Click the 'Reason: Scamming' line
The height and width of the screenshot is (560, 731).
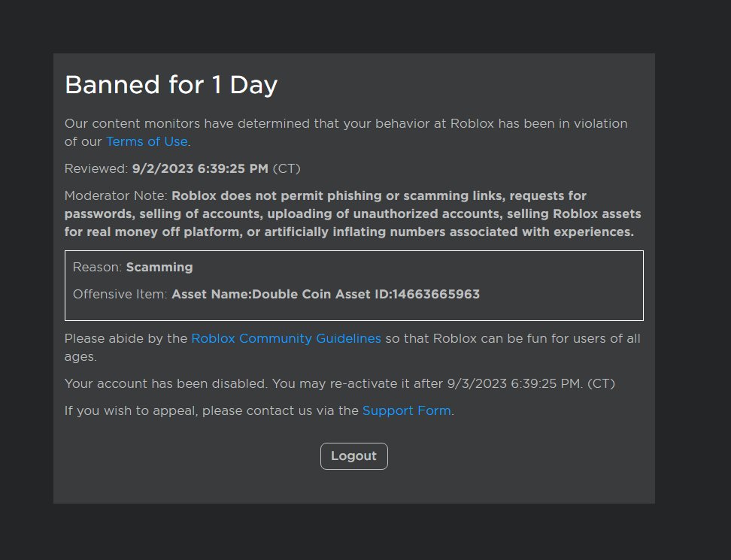pyautogui.click(x=133, y=268)
